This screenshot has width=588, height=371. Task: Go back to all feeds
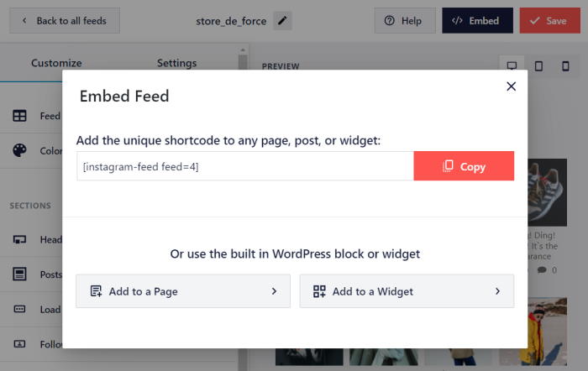click(x=65, y=20)
